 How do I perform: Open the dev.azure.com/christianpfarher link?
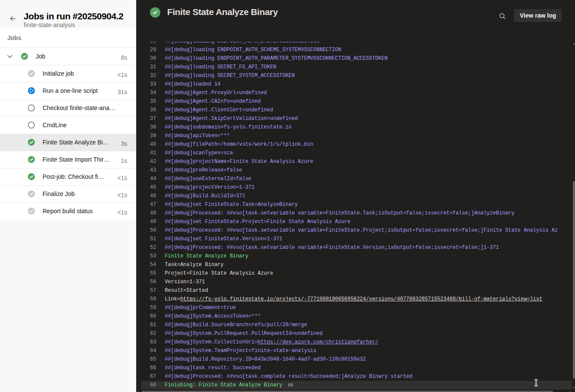pyautogui.click(x=318, y=342)
